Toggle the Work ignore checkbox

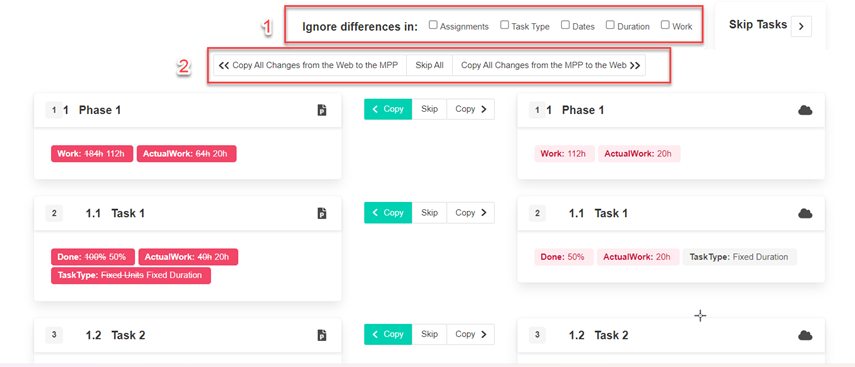click(x=665, y=25)
